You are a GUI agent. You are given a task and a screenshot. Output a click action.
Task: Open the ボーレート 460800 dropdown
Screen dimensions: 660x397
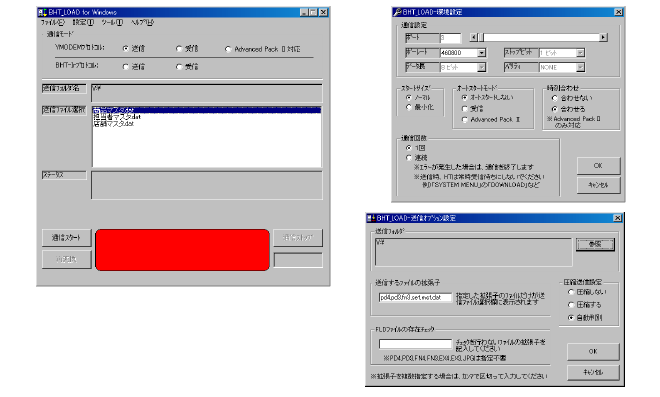(482, 53)
